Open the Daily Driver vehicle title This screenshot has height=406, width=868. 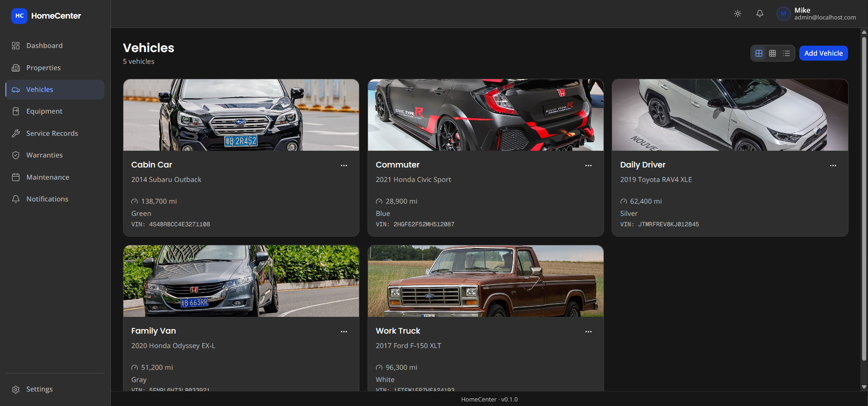click(x=642, y=165)
